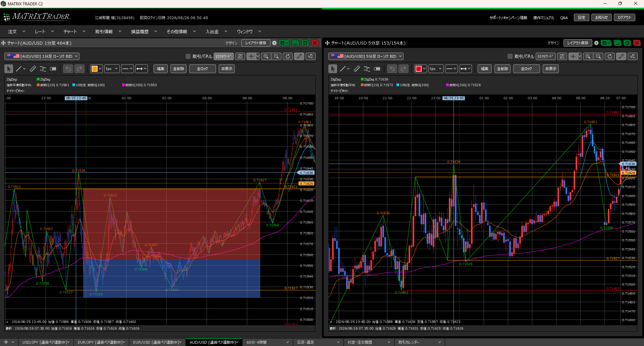
Task: Open the 操作マニュアル link
Action: tap(543, 18)
